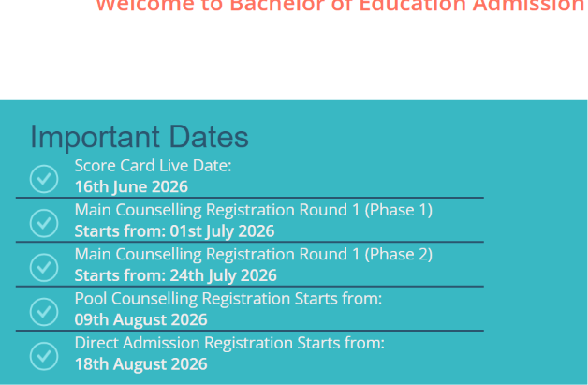Click the divider line below '16th June 2026'
Image resolution: width=588 pixels, height=385 pixels.
pyautogui.click(x=250, y=198)
